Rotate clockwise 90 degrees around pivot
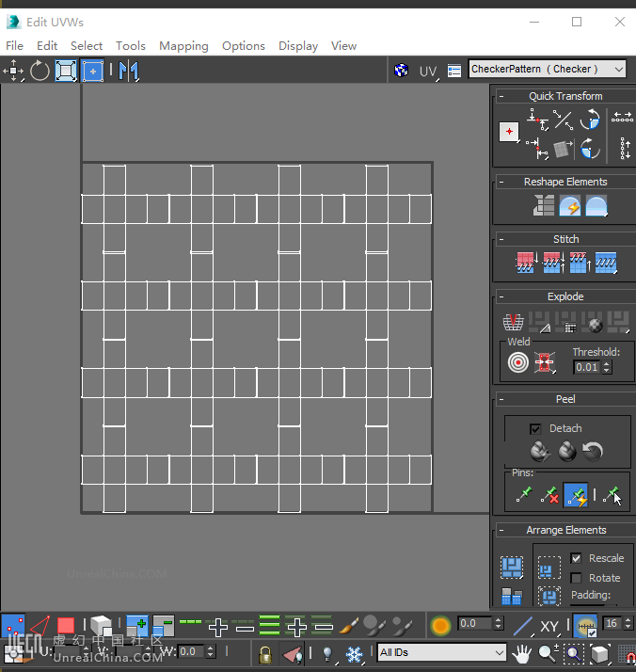This screenshot has width=636, height=672. coord(590,149)
